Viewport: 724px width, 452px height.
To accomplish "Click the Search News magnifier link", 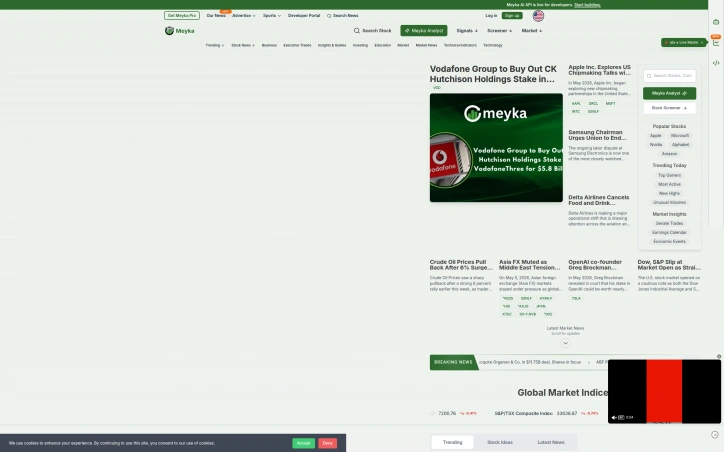I will [343, 16].
